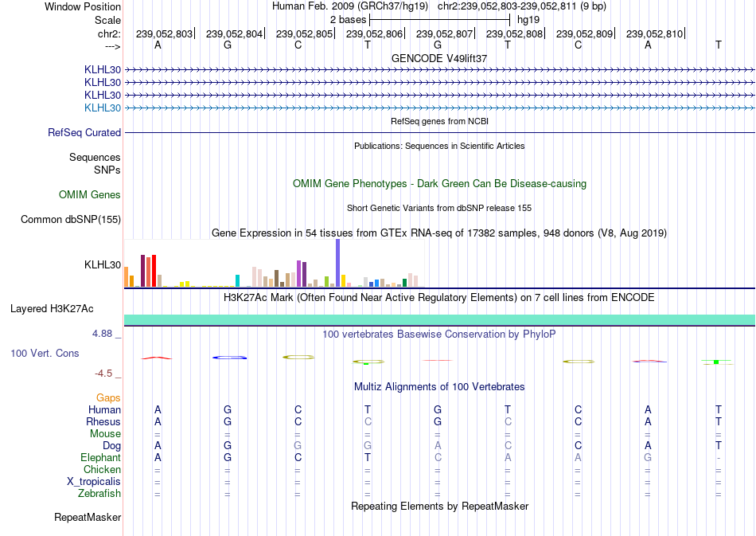Image resolution: width=756 pixels, height=536 pixels.
Task: Click the Chicken species label
Action: (102, 469)
